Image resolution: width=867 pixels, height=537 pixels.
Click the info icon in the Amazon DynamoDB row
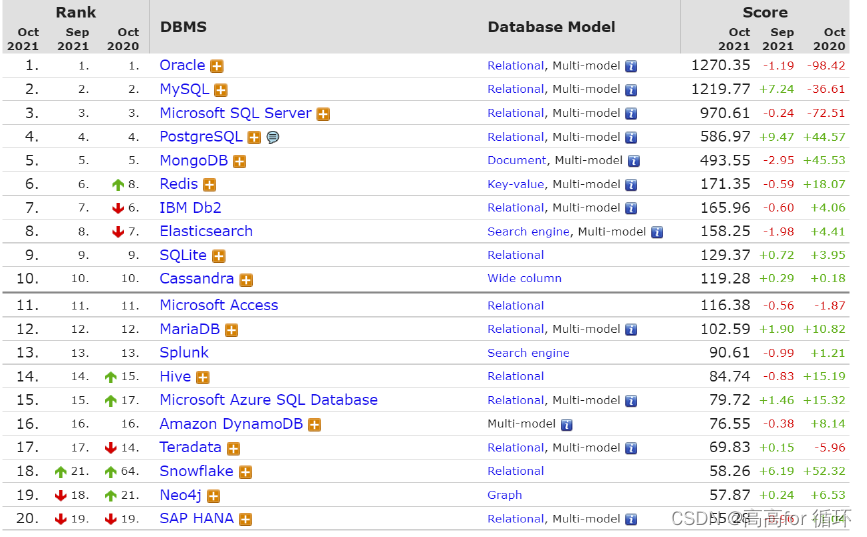(567, 425)
